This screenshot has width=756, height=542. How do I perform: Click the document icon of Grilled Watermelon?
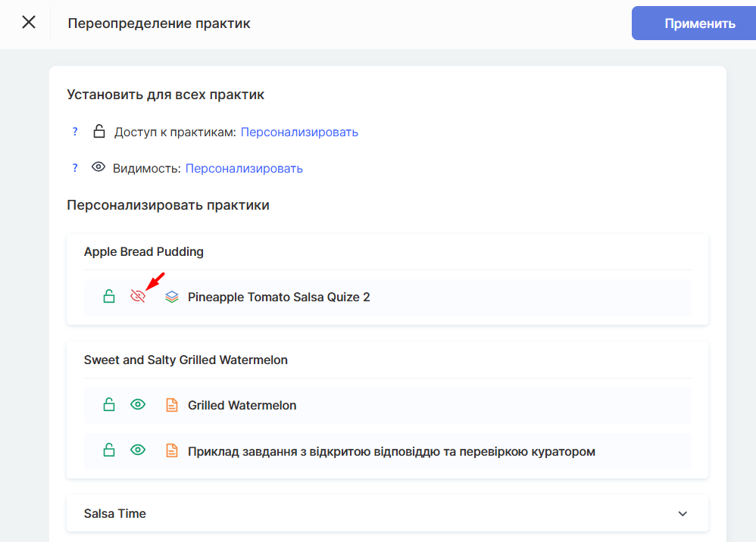click(x=172, y=405)
